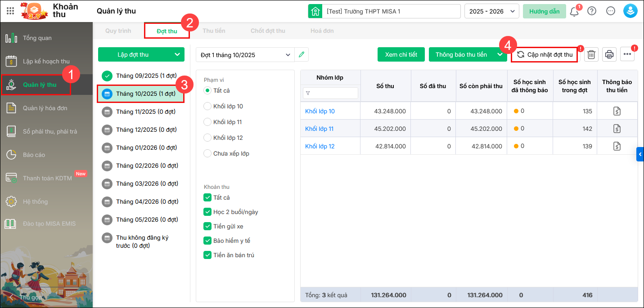
Task: Open the Khối lớp 12 link
Action: coord(320,146)
